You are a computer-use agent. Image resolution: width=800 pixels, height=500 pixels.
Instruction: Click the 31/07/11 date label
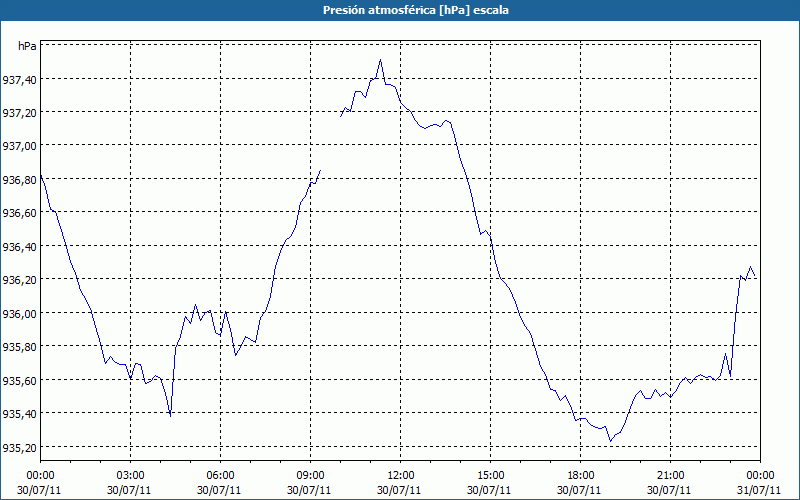(760, 490)
